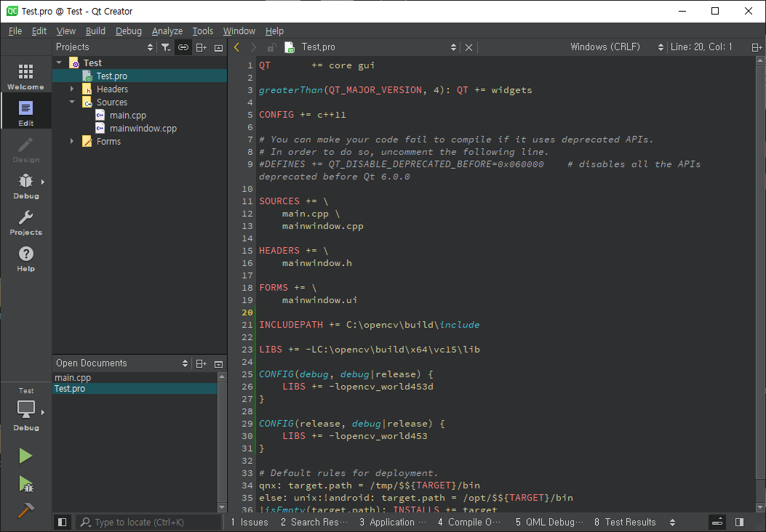Close the Projects panel pane
766x532 pixels.
[218, 47]
